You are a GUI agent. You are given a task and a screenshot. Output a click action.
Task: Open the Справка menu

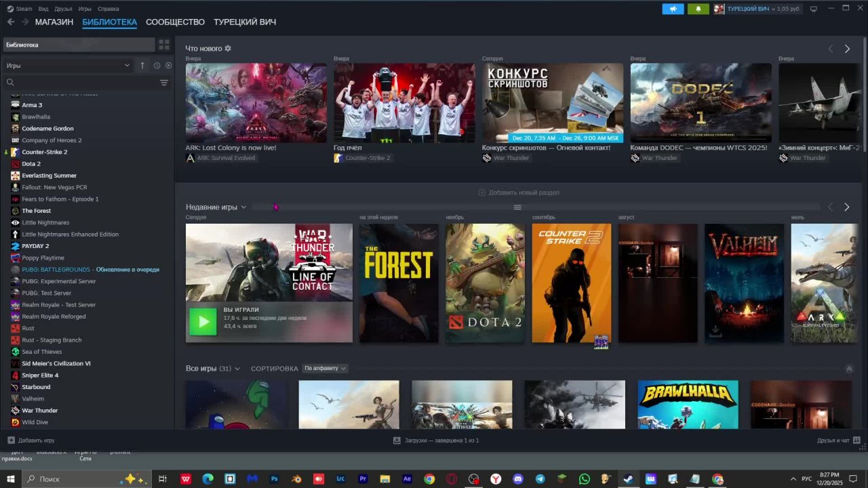click(x=108, y=9)
